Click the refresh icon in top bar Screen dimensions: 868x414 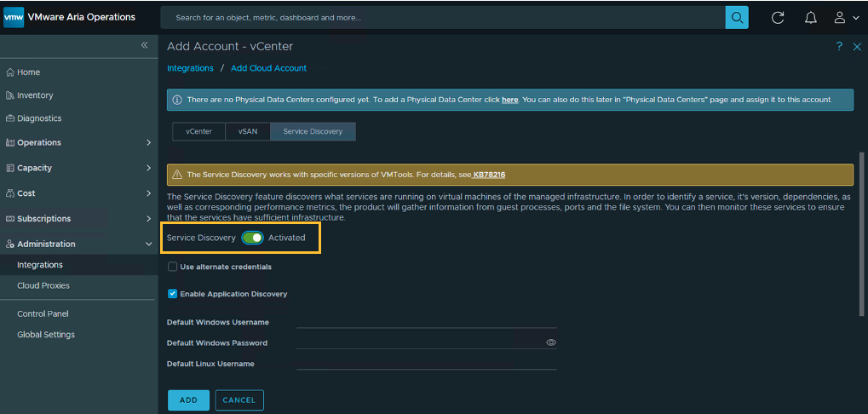tap(778, 17)
